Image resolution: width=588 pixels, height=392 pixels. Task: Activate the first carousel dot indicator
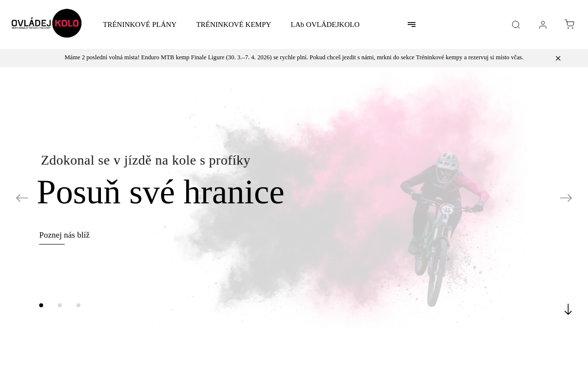click(41, 305)
